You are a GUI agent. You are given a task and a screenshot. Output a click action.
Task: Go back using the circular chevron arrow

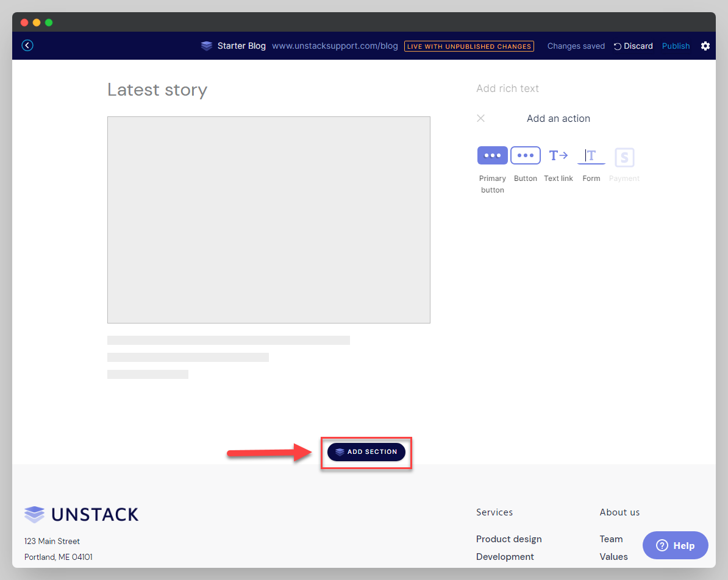27,45
